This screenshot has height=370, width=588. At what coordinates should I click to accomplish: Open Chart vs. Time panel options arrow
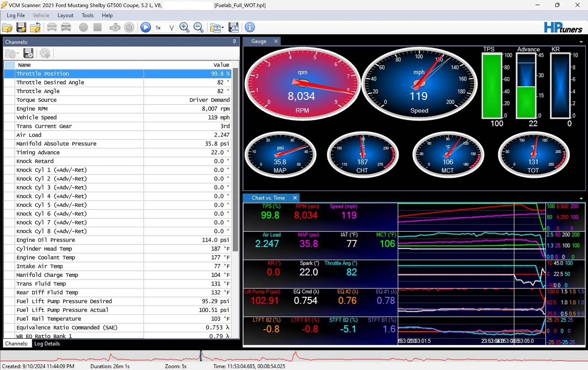(581, 199)
